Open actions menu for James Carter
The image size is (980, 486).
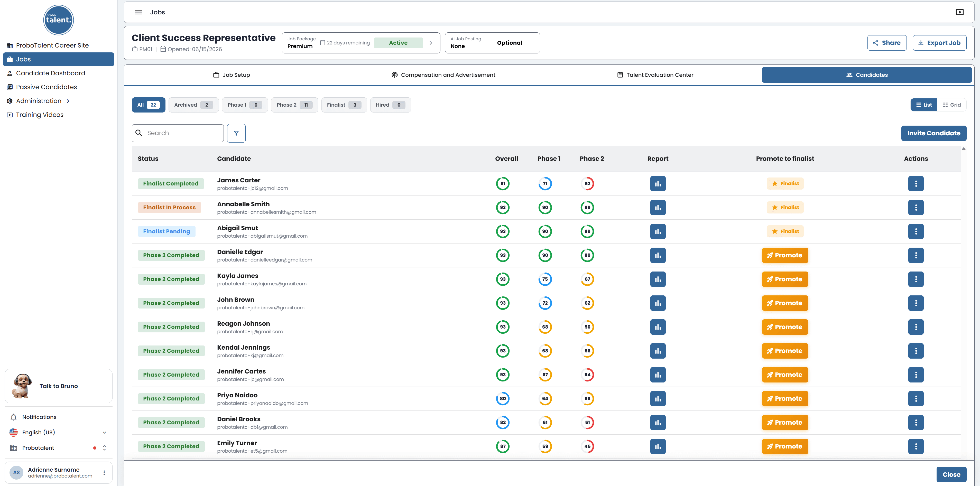[x=916, y=184]
